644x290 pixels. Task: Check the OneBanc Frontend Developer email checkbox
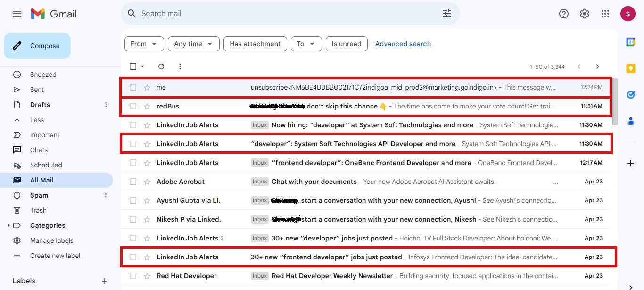(x=133, y=163)
